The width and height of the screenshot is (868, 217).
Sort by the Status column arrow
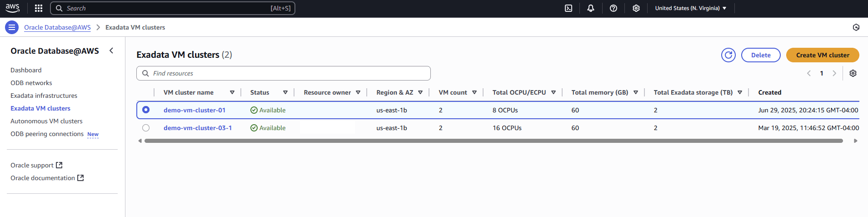pos(285,92)
